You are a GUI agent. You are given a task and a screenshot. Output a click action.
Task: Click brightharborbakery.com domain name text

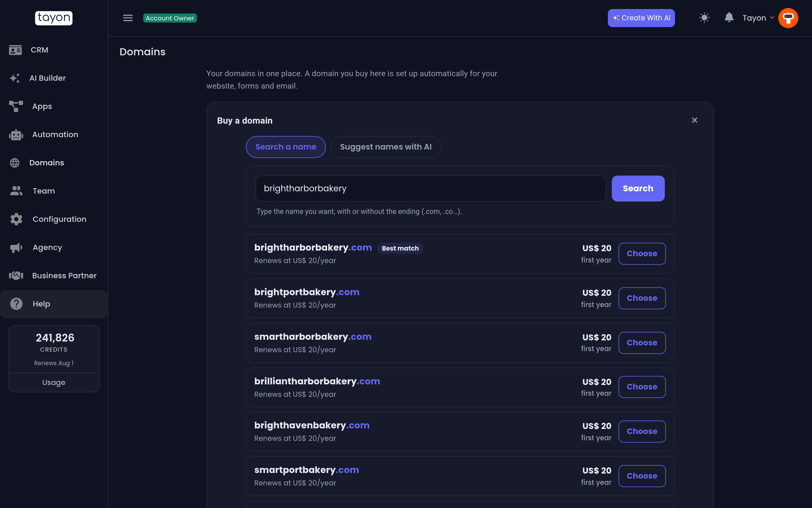pos(313,248)
